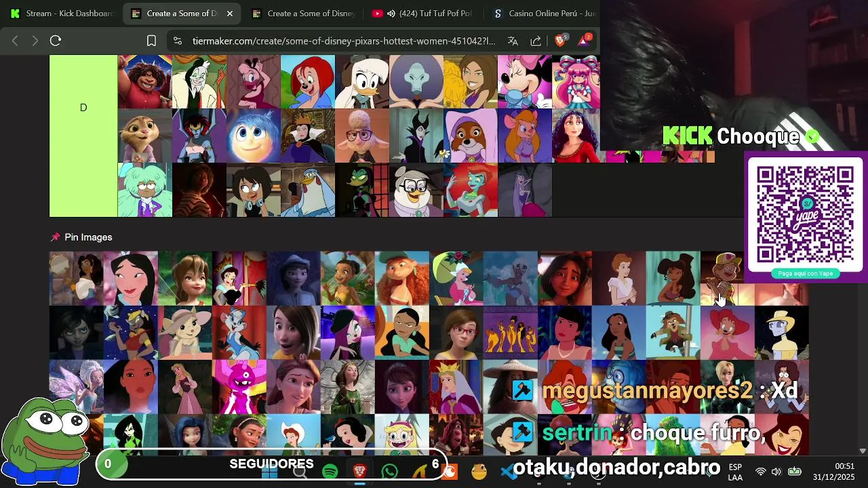Open the page translate icon
Screen dimensions: 868x488
pyautogui.click(x=513, y=41)
